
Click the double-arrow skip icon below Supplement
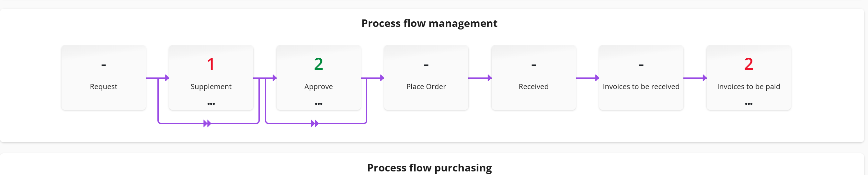click(x=207, y=123)
